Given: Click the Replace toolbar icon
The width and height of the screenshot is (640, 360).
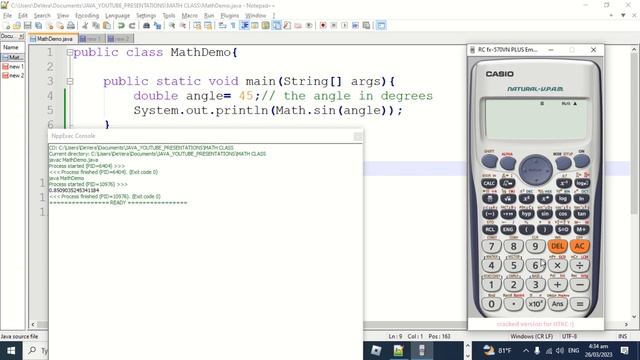Looking at the screenshot, I should click(157, 26).
